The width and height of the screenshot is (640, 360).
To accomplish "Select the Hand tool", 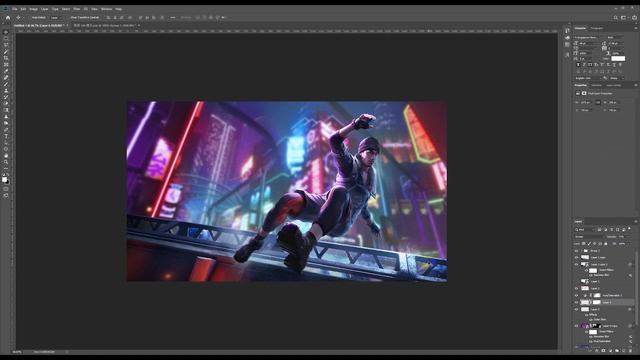I will point(6,156).
